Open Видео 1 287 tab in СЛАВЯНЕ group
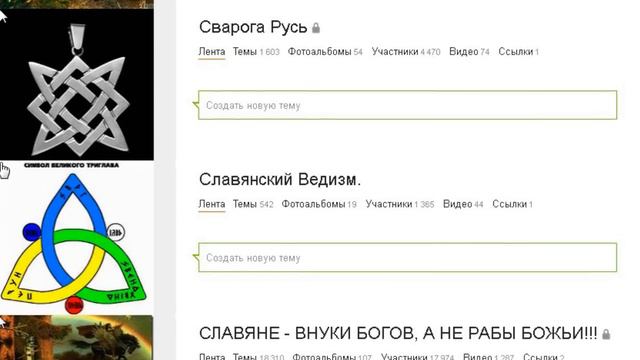 pyautogui.click(x=488, y=357)
